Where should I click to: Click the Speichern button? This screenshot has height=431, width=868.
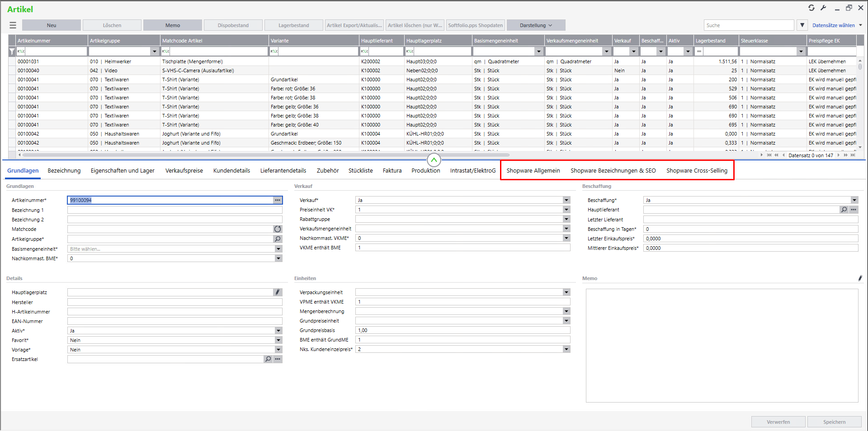coord(834,422)
